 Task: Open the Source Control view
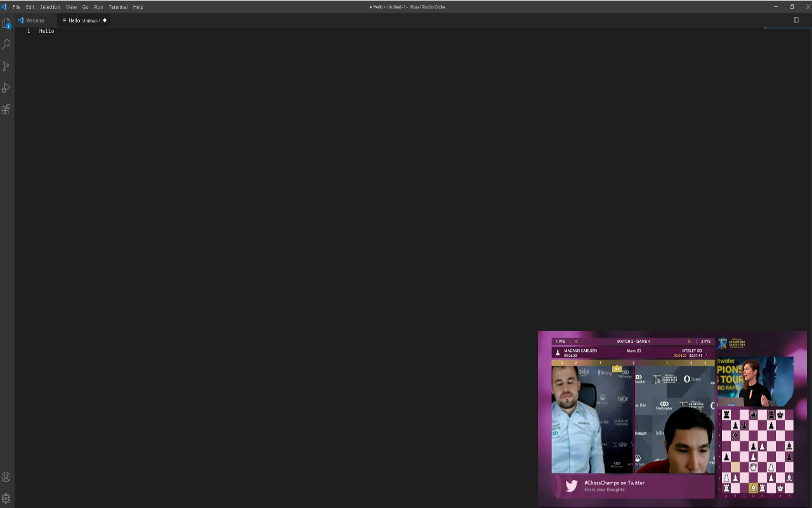click(6, 66)
